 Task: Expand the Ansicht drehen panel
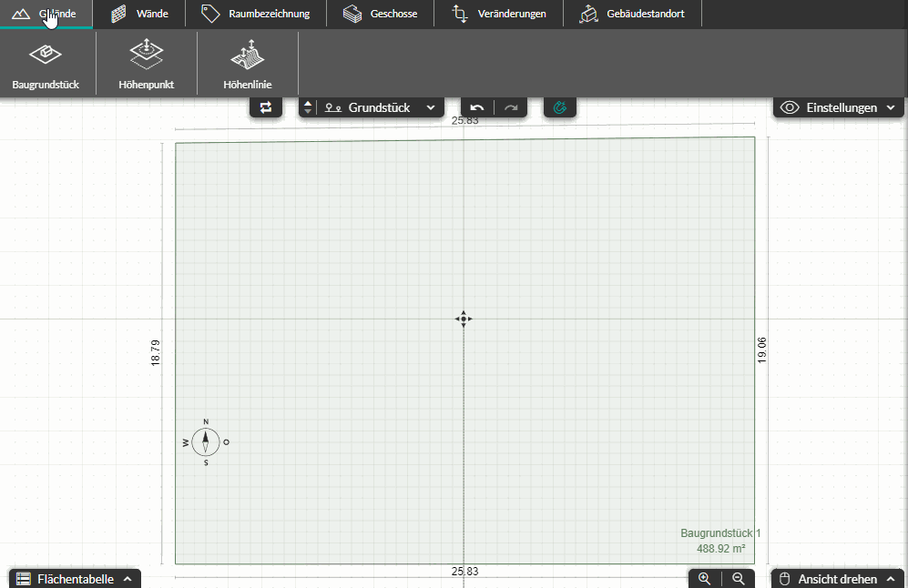837,579
